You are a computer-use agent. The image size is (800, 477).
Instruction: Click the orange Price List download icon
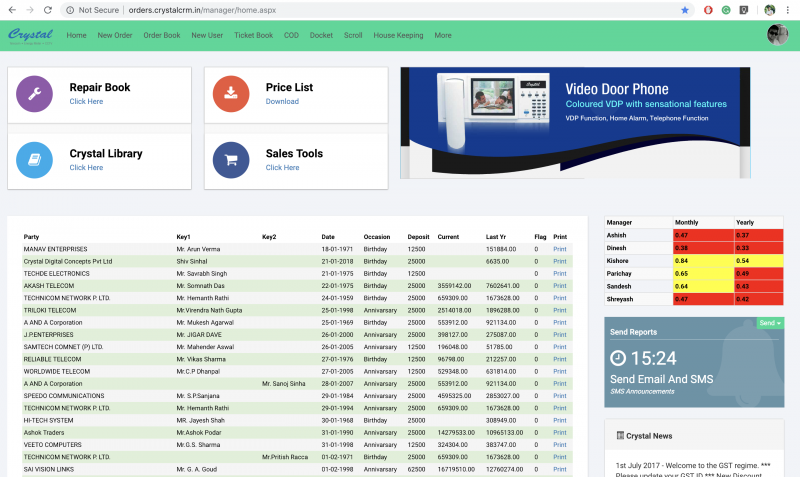tap(231, 94)
